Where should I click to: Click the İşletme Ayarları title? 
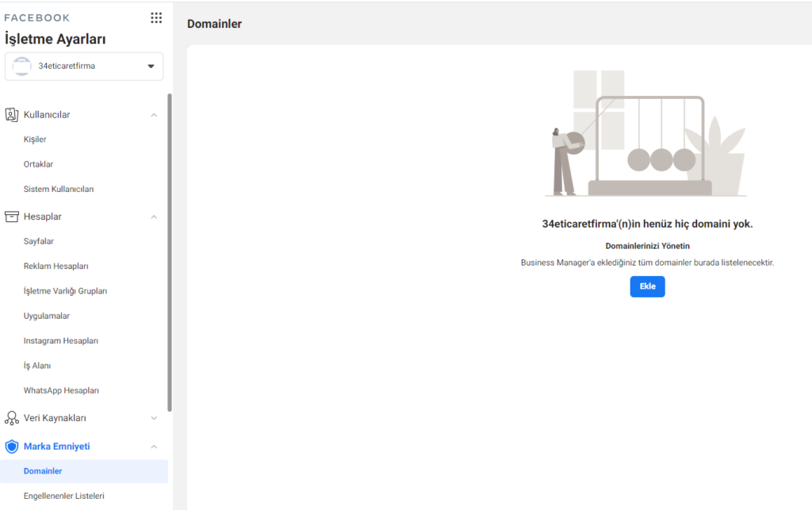55,39
